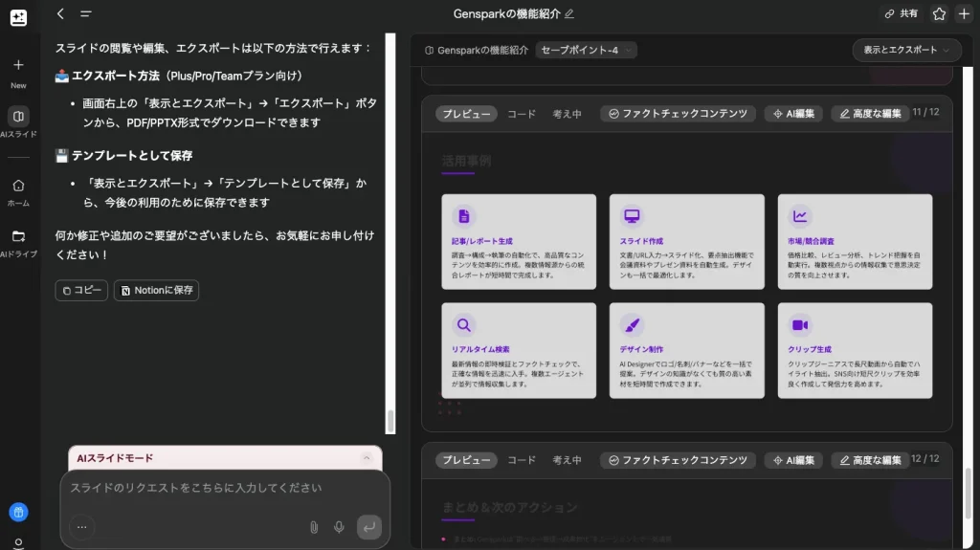Image resolution: width=980 pixels, height=550 pixels.
Task: Click AI編集 on slide 12
Action: [x=793, y=460]
